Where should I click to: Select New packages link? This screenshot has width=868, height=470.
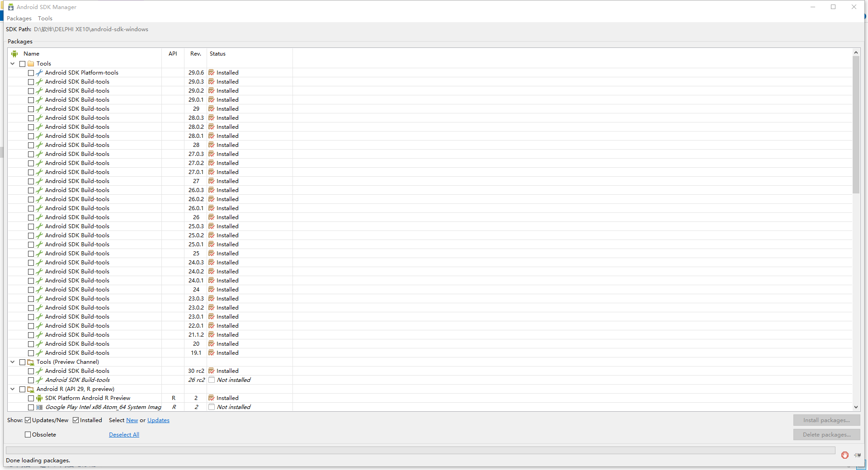point(132,420)
